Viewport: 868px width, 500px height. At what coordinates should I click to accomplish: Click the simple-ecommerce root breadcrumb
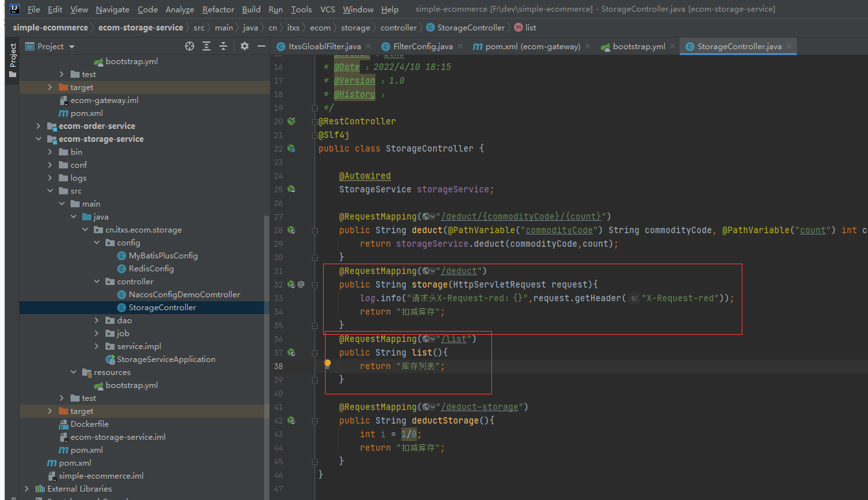pyautogui.click(x=50, y=28)
